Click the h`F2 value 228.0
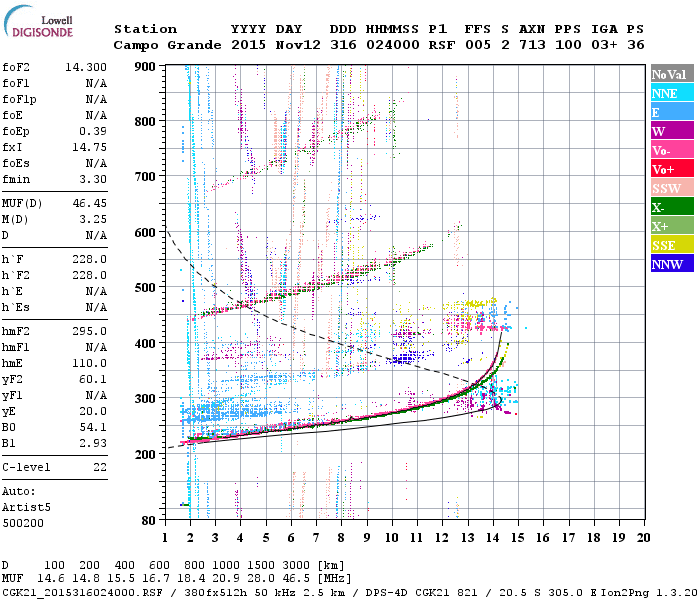Screen dimensions: 700x600 (x=89, y=275)
